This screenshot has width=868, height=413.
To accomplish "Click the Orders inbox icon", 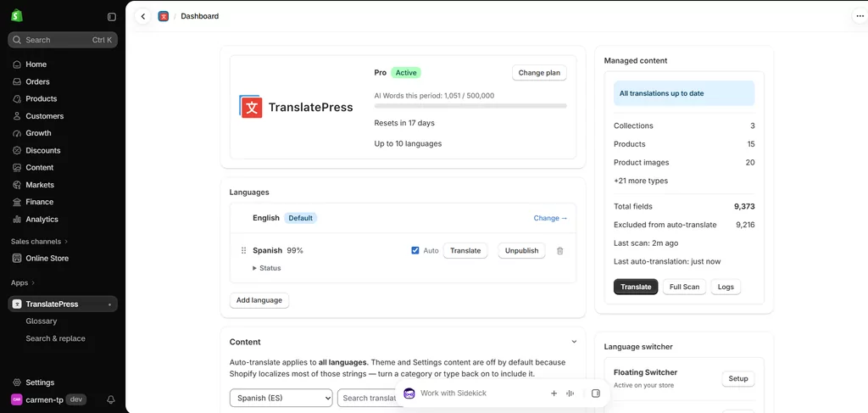I will 17,81.
